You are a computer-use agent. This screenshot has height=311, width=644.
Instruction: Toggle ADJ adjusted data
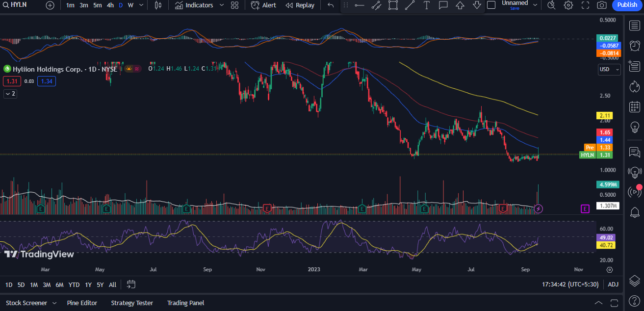point(613,284)
